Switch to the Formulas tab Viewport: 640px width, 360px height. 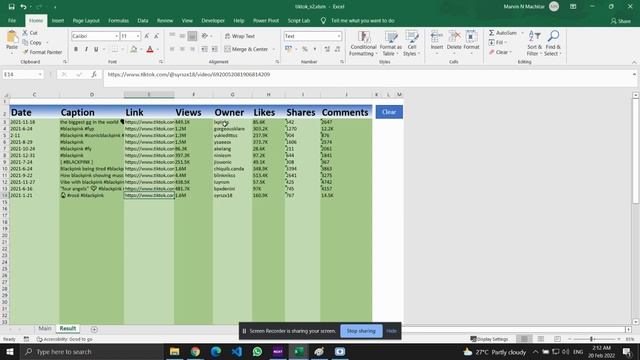click(x=118, y=20)
